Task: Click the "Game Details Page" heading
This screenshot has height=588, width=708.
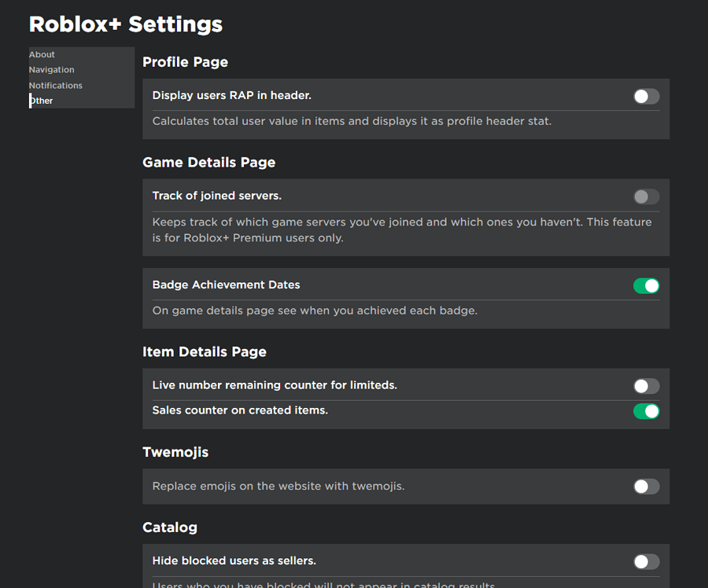Action: click(208, 163)
